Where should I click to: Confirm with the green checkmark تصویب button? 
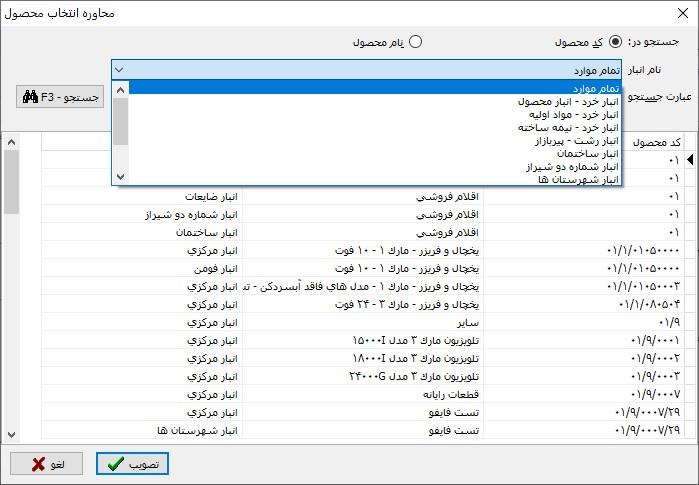click(133, 464)
